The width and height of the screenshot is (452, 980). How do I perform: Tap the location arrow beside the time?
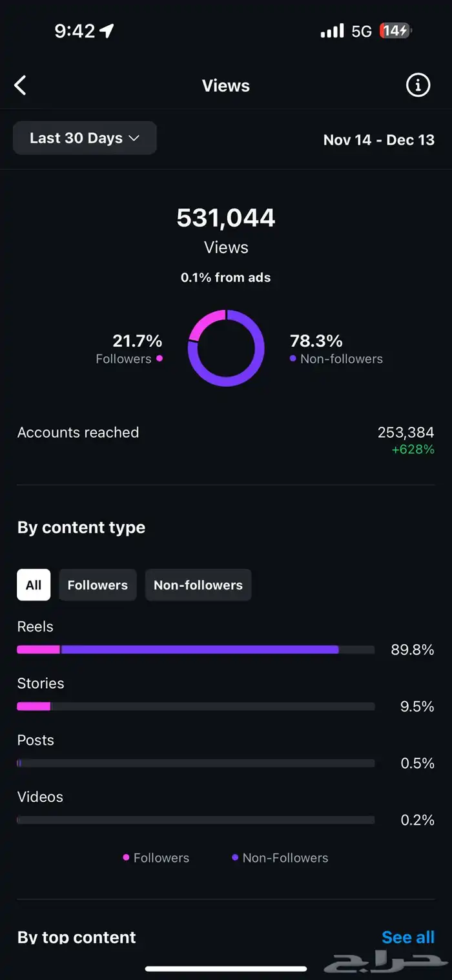(107, 31)
